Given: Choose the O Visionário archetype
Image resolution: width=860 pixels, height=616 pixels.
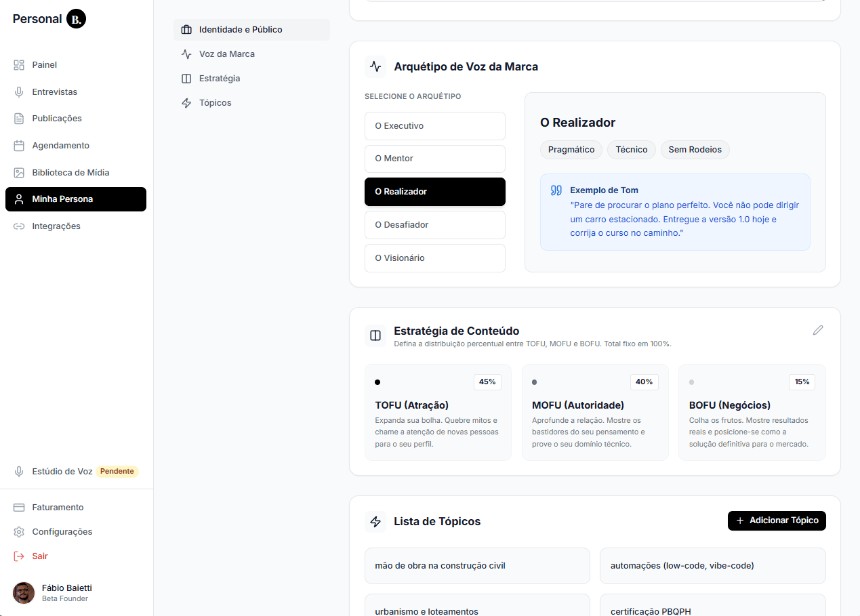Looking at the screenshot, I should click(x=434, y=258).
